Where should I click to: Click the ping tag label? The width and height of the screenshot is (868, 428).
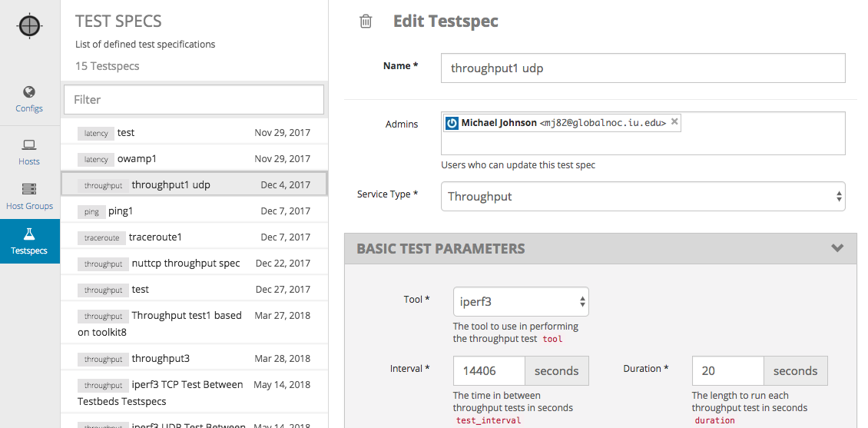(92, 211)
